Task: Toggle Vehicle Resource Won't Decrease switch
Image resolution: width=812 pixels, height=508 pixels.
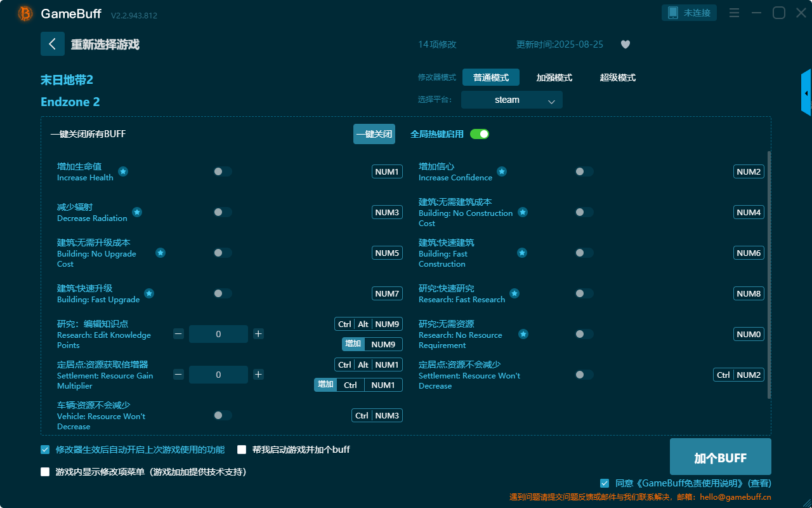Action: (223, 415)
